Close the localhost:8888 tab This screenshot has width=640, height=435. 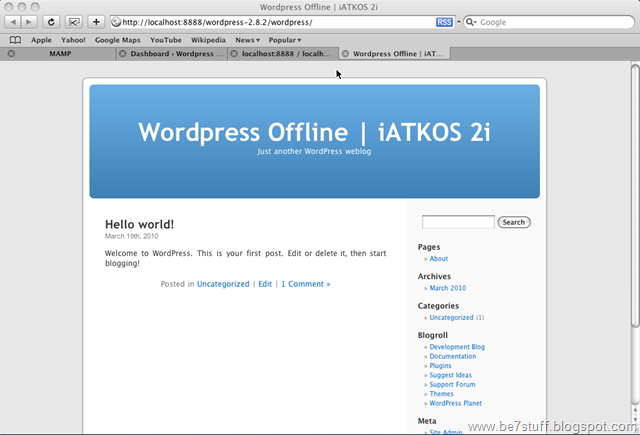[x=234, y=53]
